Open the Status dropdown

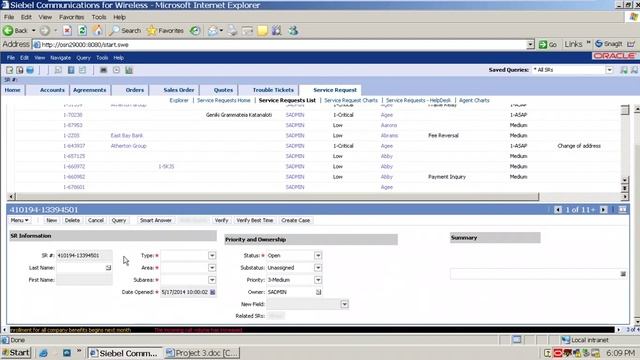[x=318, y=256]
